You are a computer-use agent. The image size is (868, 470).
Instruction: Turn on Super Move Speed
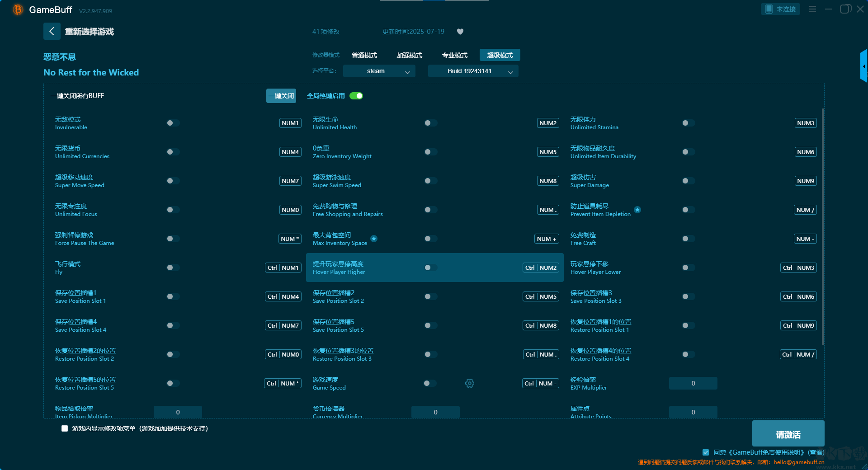point(173,181)
